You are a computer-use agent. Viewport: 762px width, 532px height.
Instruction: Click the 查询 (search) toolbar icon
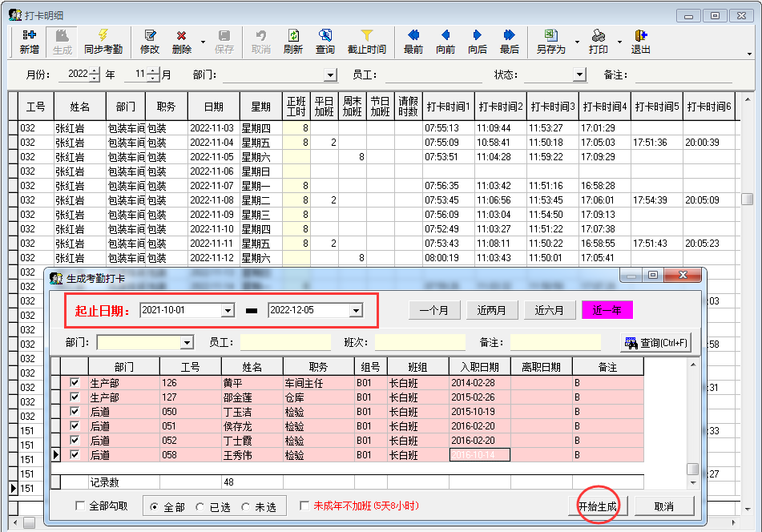[325, 42]
